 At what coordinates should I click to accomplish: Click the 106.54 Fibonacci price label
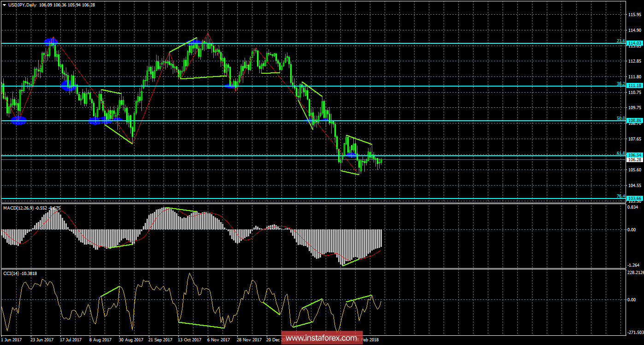coord(635,155)
